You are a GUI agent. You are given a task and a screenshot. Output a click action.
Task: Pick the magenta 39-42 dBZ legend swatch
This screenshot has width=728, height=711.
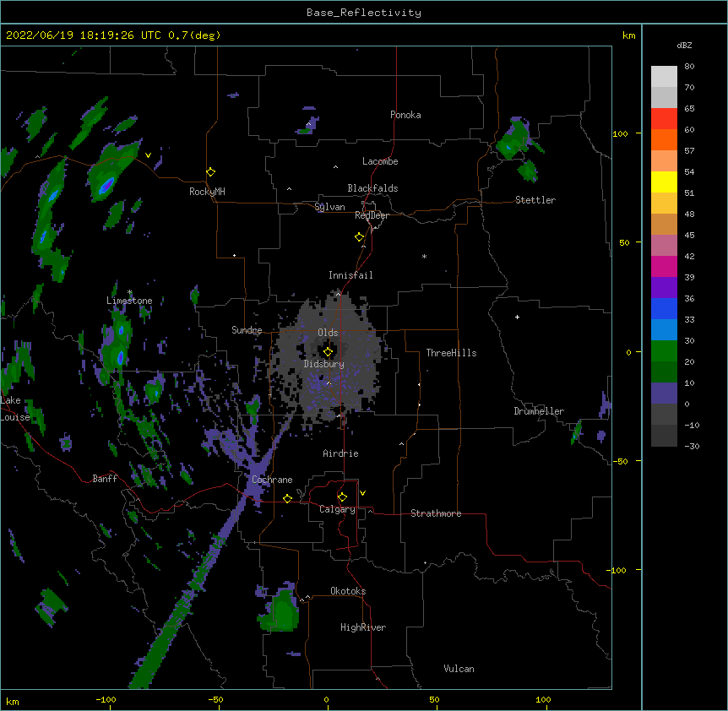click(664, 267)
